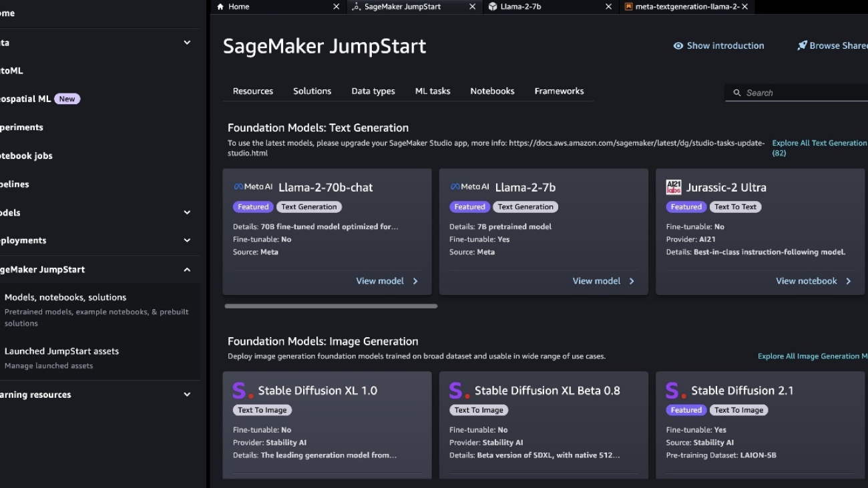Viewport: 868px width, 488px height.
Task: Click the Text To Text tag on Jurassic-2 Ultra
Action: (735, 207)
